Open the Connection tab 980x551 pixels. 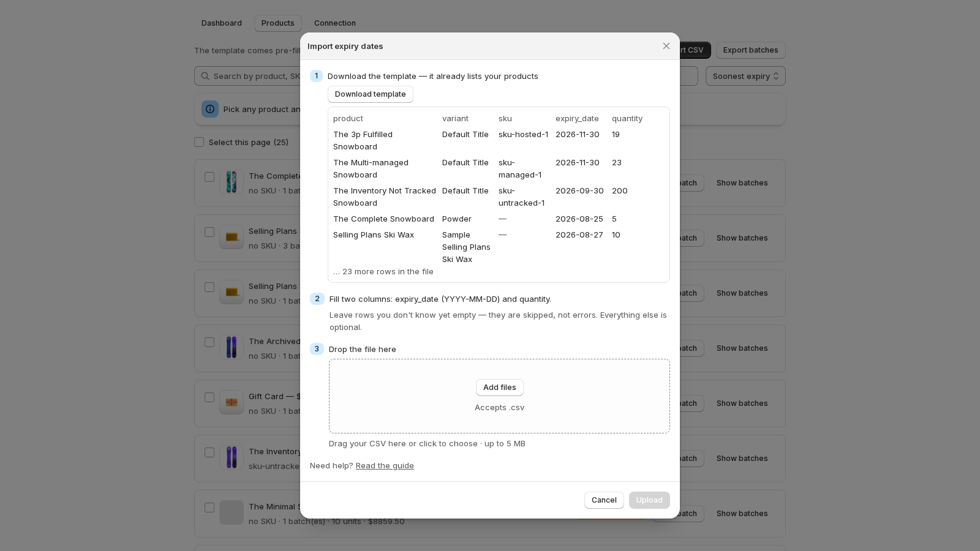[x=335, y=23]
